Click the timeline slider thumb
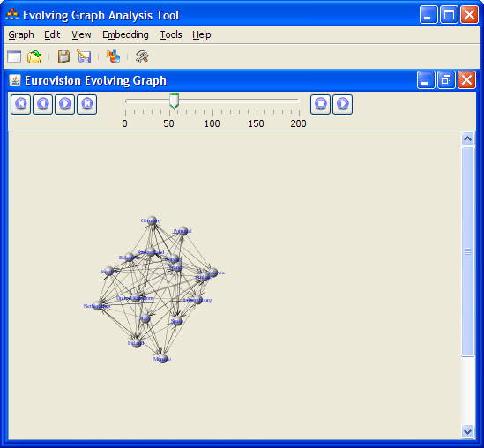This screenshot has height=448, width=484. (x=174, y=101)
